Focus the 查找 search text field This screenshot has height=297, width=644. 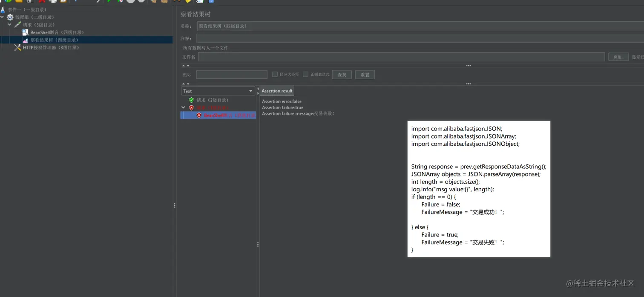coord(232,75)
